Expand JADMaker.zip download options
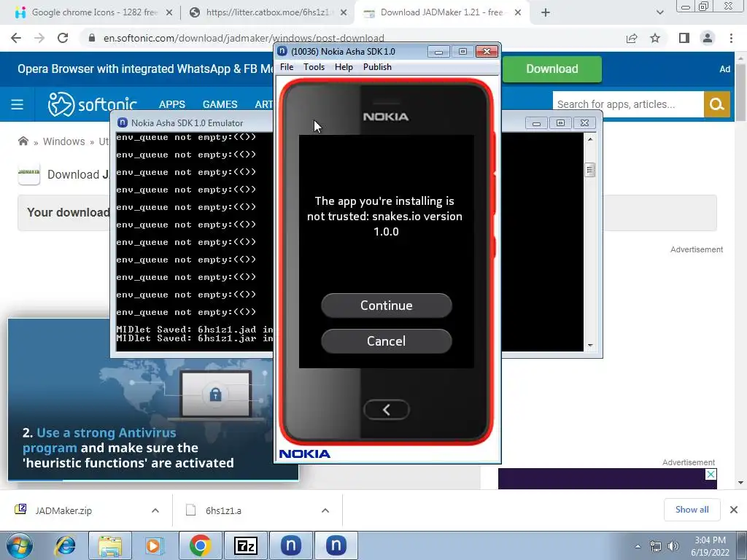This screenshot has width=747, height=560. (x=155, y=510)
